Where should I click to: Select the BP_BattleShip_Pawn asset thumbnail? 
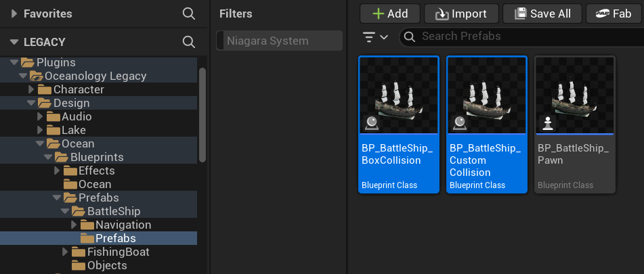[575, 95]
